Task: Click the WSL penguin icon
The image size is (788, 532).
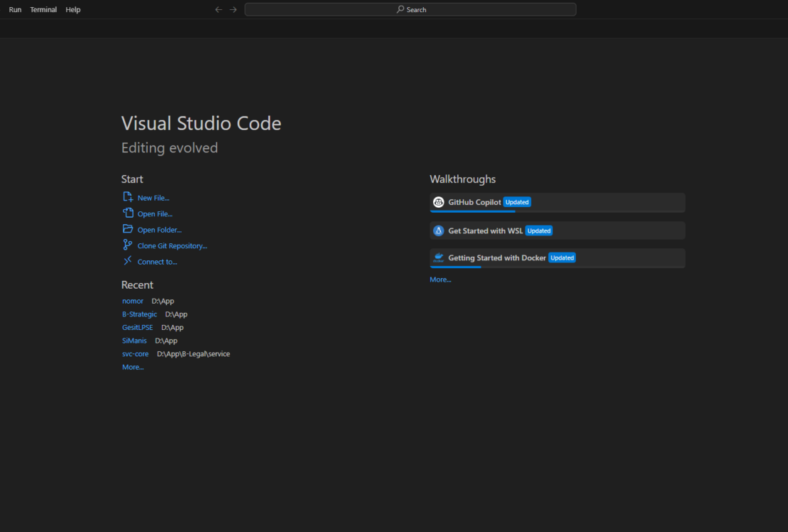Action: [x=439, y=230]
